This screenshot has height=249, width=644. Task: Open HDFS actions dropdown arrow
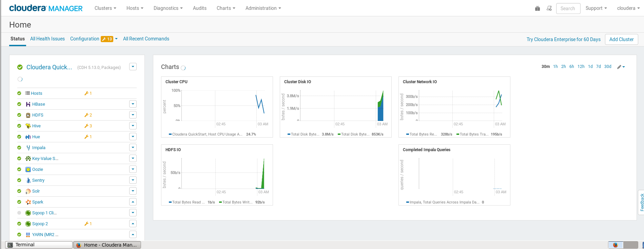pyautogui.click(x=133, y=115)
